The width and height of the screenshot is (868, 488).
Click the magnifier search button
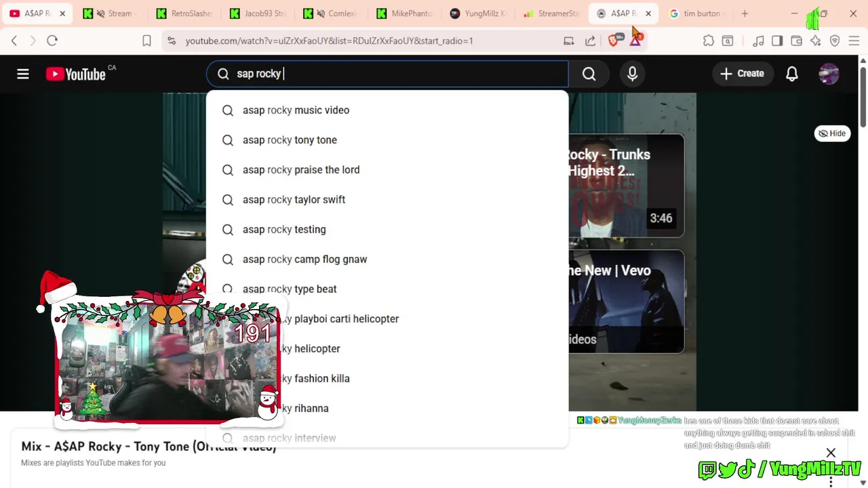589,74
